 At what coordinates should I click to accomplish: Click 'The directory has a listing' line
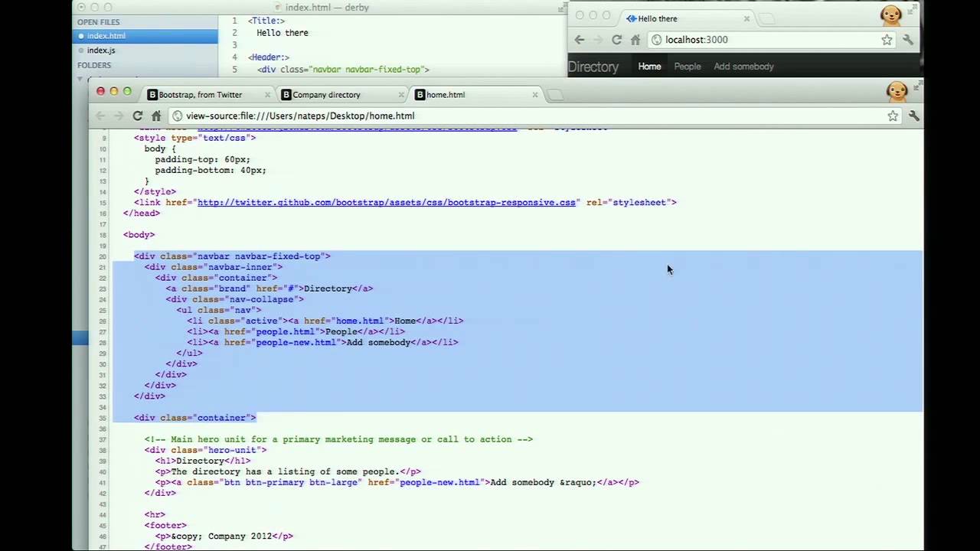click(x=288, y=471)
